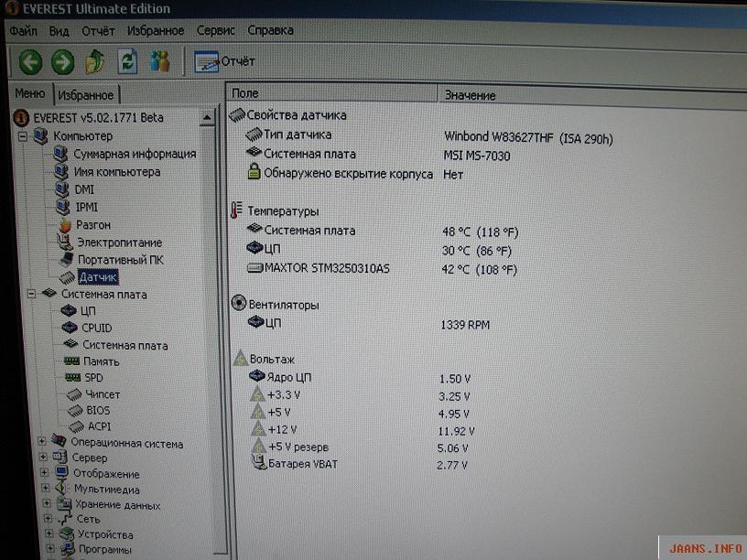Click the tree panel scroll up arrow
The height and width of the screenshot is (560, 747).
point(207,117)
